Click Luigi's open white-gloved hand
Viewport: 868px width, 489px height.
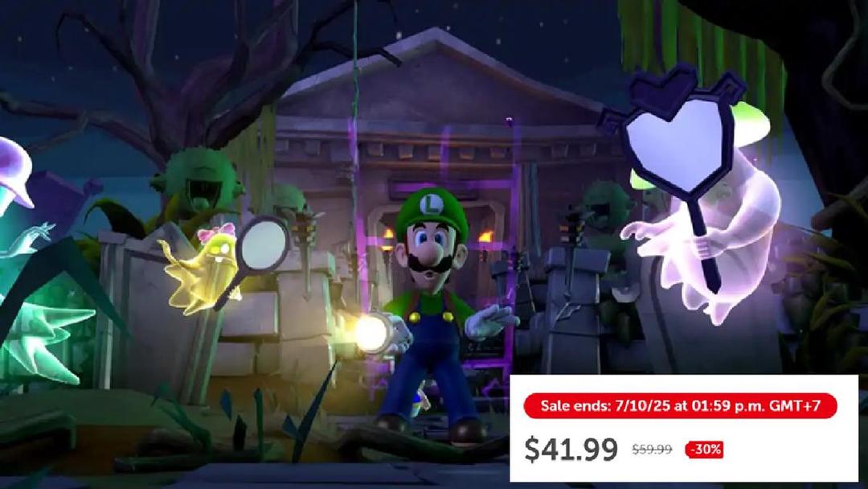[x=490, y=323]
